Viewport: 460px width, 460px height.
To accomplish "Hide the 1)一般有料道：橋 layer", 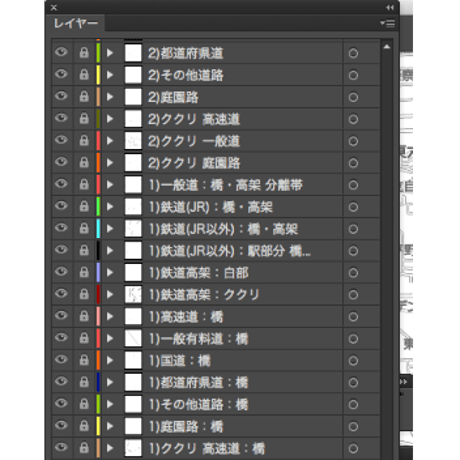I will pyautogui.click(x=61, y=338).
